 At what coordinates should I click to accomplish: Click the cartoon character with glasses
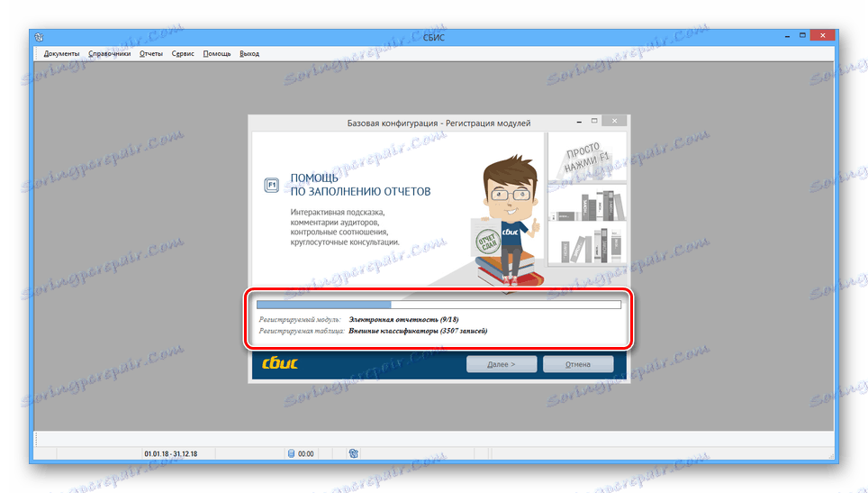(x=510, y=222)
